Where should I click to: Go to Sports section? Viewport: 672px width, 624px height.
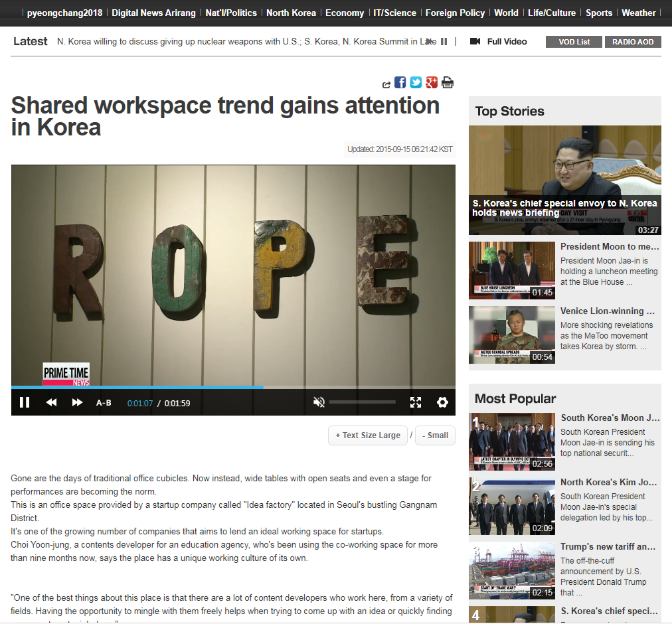coord(599,13)
